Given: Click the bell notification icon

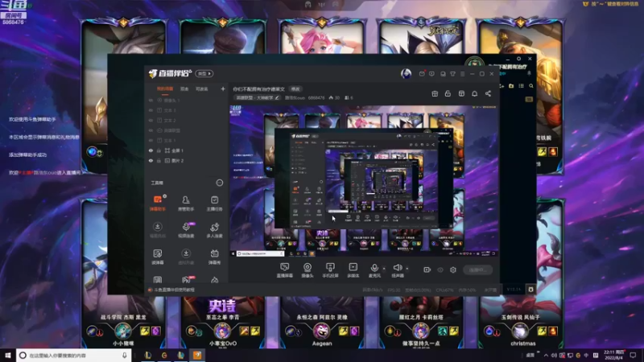Looking at the screenshot, I should tap(474, 93).
